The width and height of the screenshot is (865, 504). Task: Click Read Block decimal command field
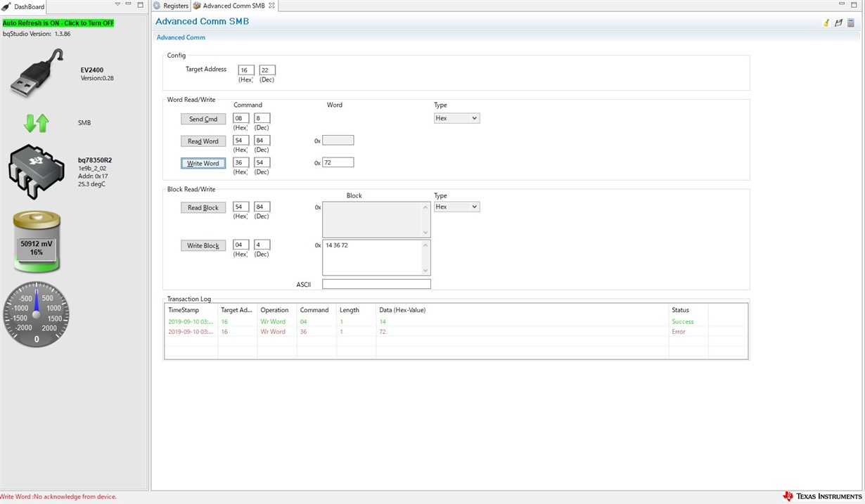[262, 207]
